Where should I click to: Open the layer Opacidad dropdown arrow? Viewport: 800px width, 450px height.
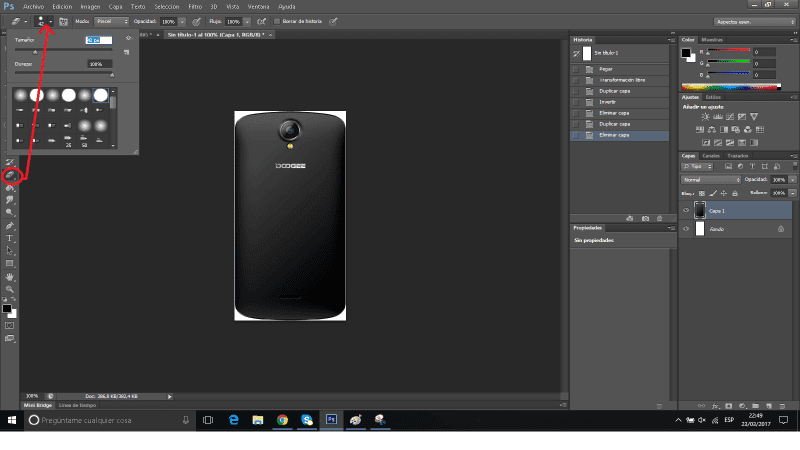(792, 180)
